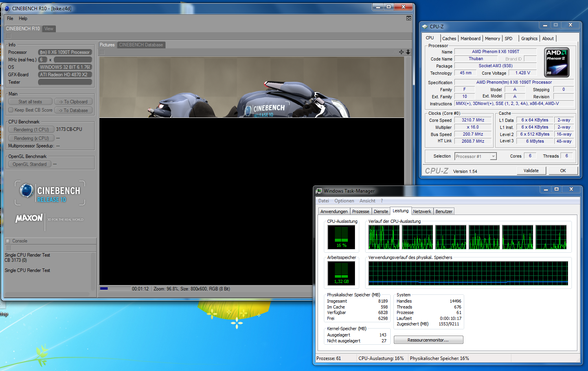
Task: Toggle the Console checkbox
Action: [x=8, y=241]
